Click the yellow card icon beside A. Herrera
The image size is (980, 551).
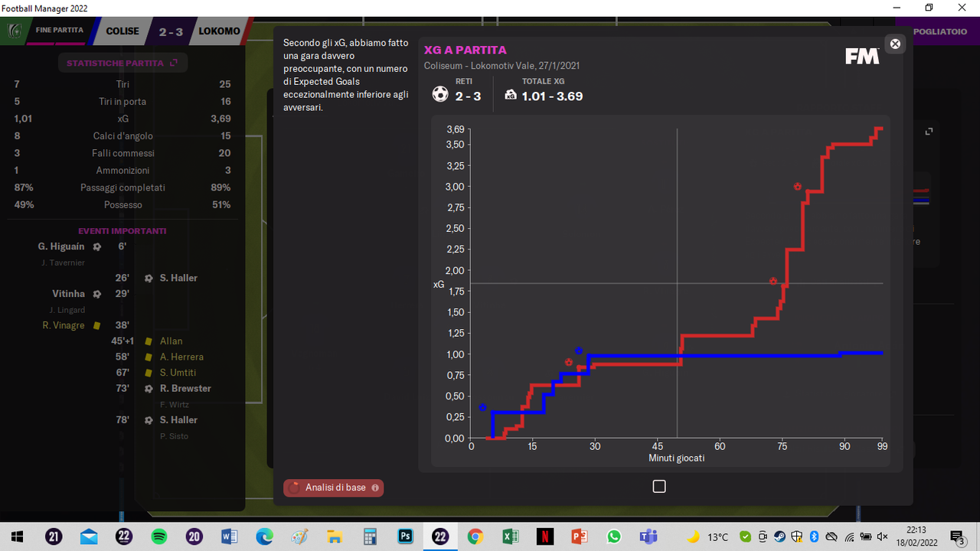tap(149, 357)
